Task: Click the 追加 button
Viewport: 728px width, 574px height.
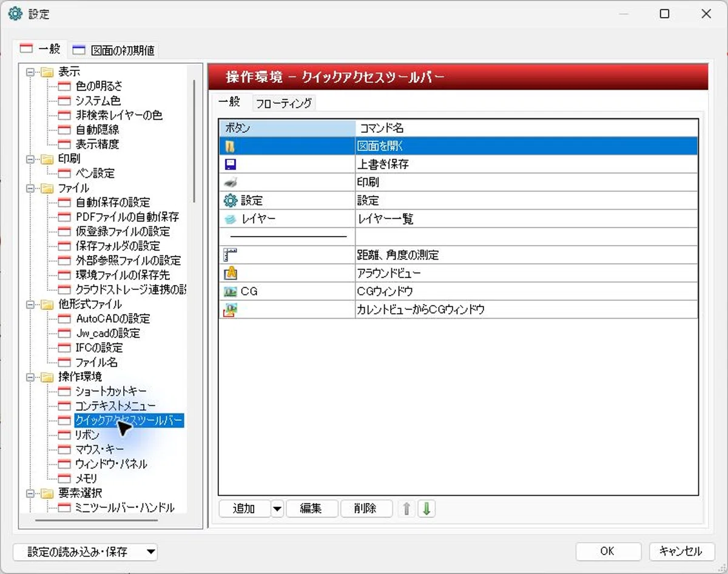Action: (244, 508)
